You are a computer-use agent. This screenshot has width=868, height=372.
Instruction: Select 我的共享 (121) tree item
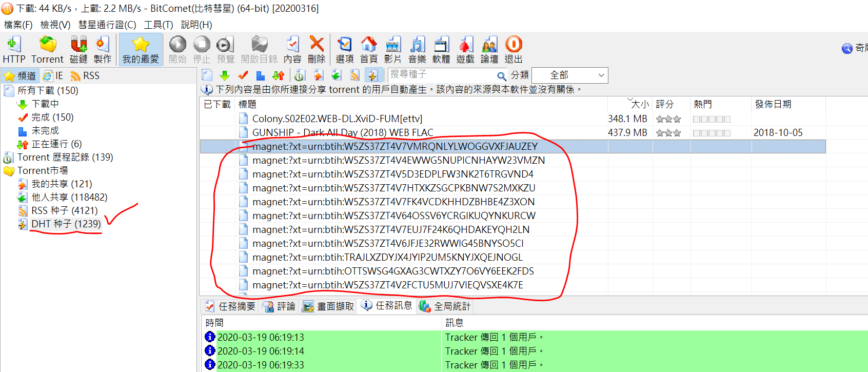pos(62,184)
